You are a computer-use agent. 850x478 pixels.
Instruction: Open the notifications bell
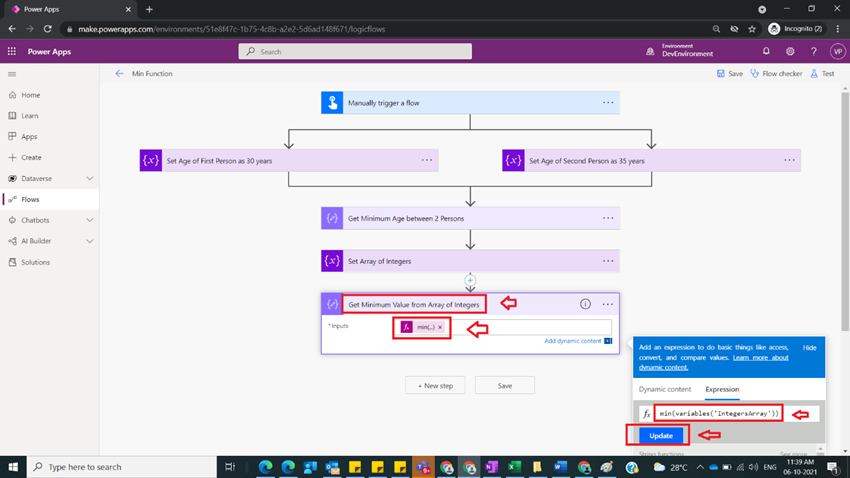pyautogui.click(x=766, y=51)
